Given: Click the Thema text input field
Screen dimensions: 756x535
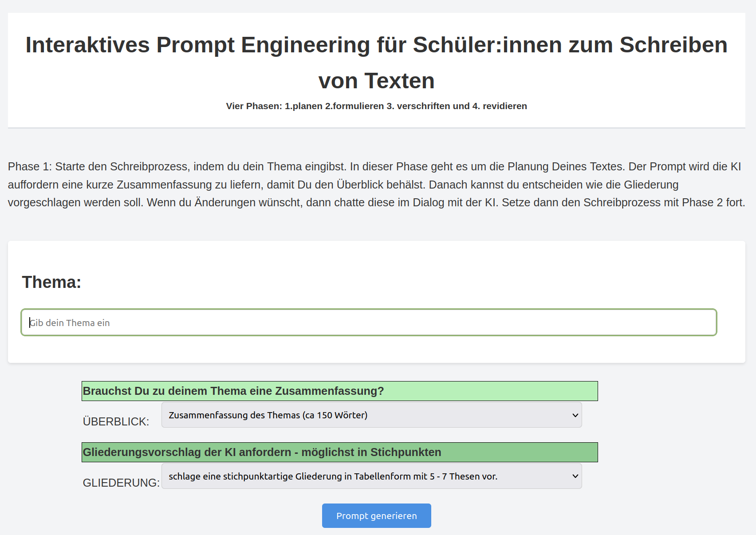Looking at the screenshot, I should [x=368, y=323].
